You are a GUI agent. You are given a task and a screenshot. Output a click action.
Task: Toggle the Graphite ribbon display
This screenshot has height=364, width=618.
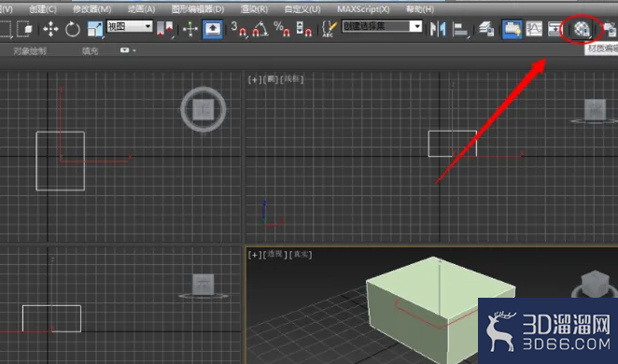click(512, 29)
